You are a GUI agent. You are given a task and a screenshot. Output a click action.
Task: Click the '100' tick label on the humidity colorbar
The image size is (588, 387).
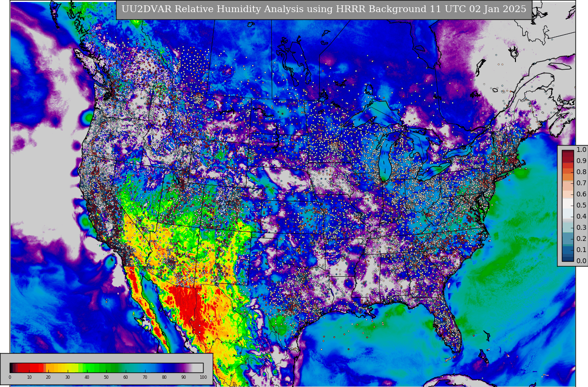[203, 377]
